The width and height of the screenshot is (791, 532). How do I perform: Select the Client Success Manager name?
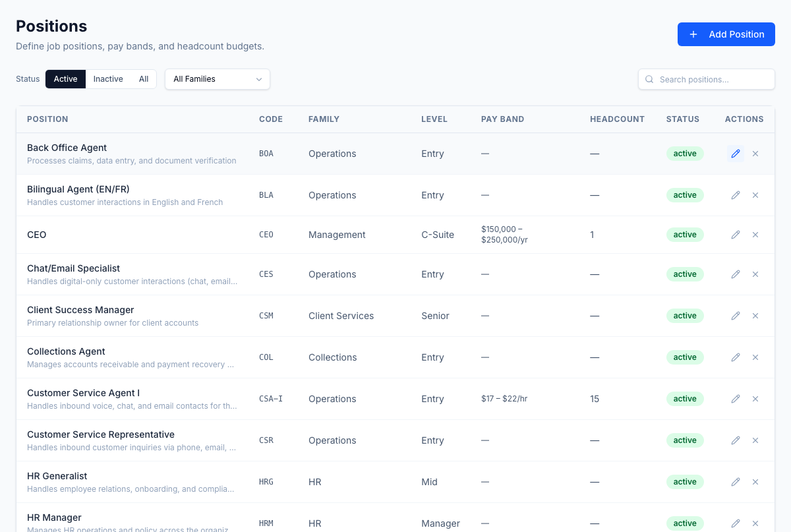[x=80, y=310]
